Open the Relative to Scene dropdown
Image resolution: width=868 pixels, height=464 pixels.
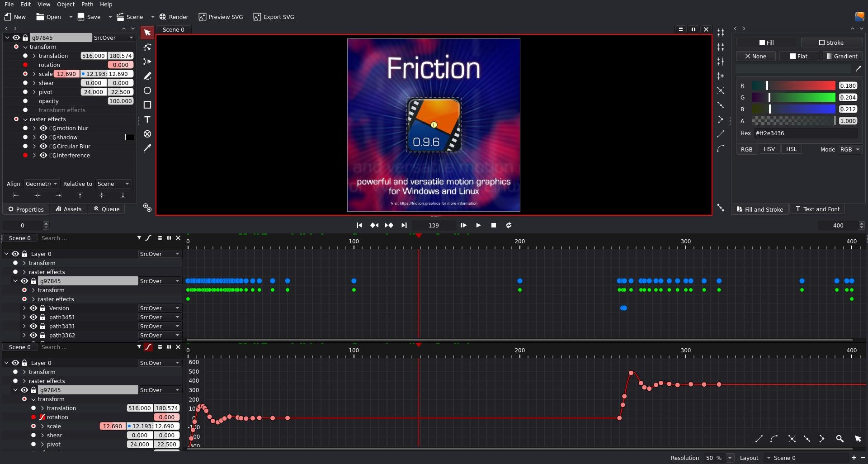pyautogui.click(x=113, y=184)
